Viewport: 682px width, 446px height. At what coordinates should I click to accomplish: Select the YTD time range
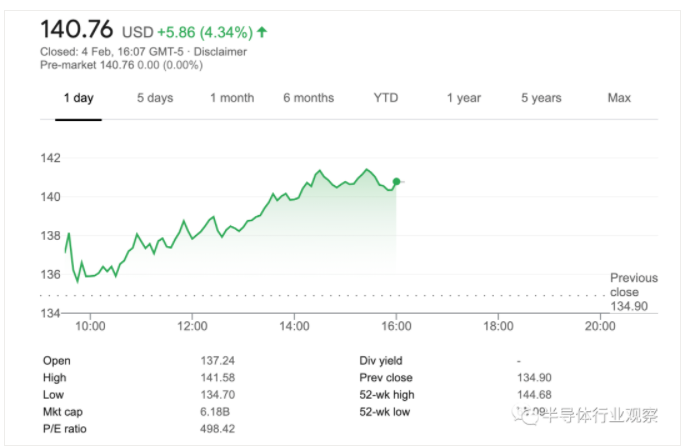[386, 98]
